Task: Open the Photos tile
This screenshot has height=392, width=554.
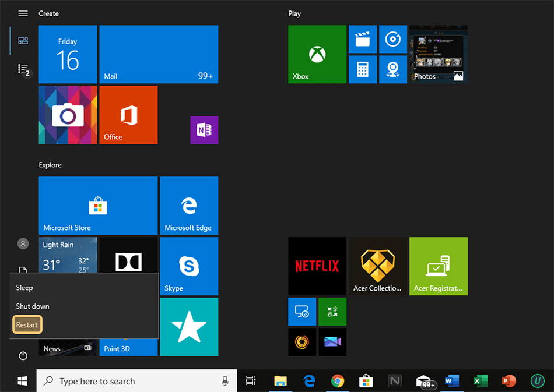Action: point(439,54)
